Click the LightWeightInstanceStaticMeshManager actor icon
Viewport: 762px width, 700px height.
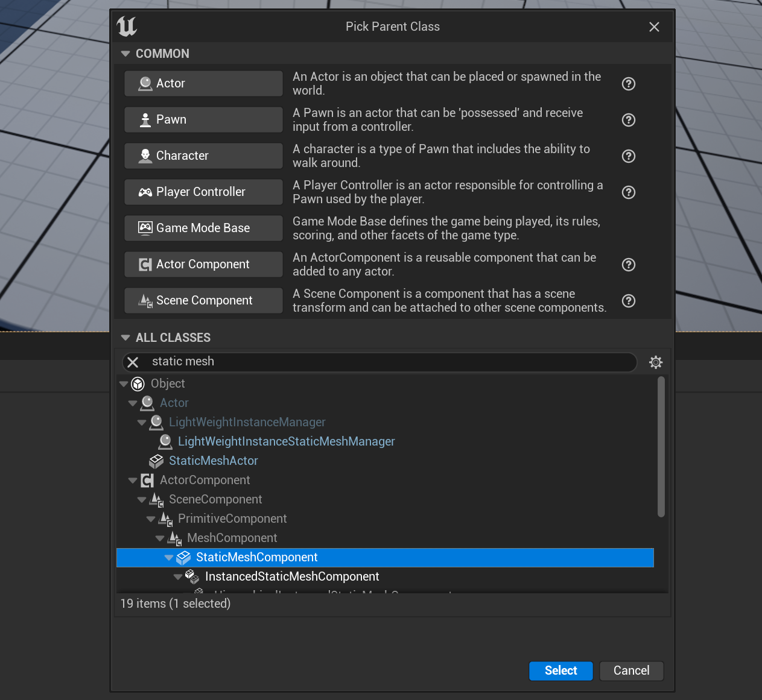[165, 441]
